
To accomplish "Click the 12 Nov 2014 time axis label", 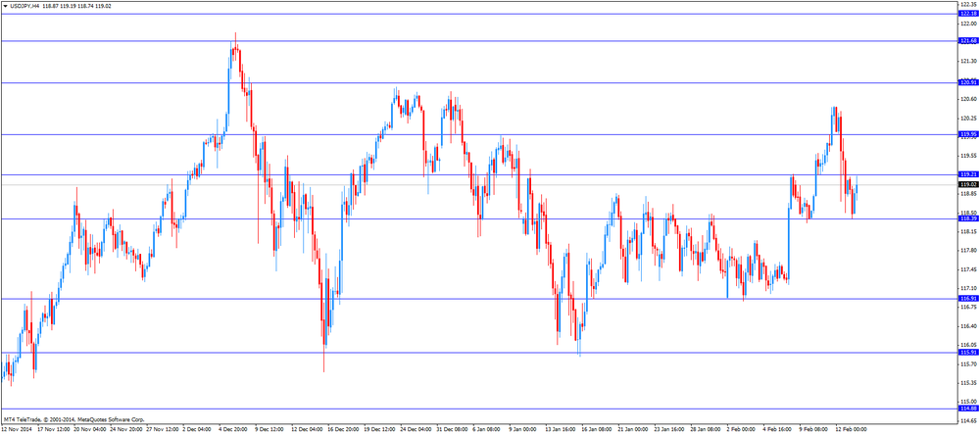I will (x=17, y=430).
